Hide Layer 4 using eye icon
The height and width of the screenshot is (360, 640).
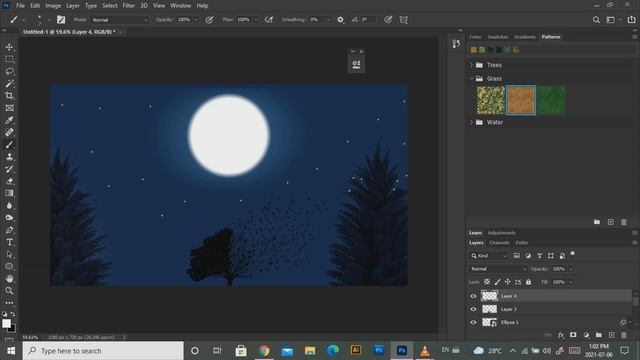point(473,296)
